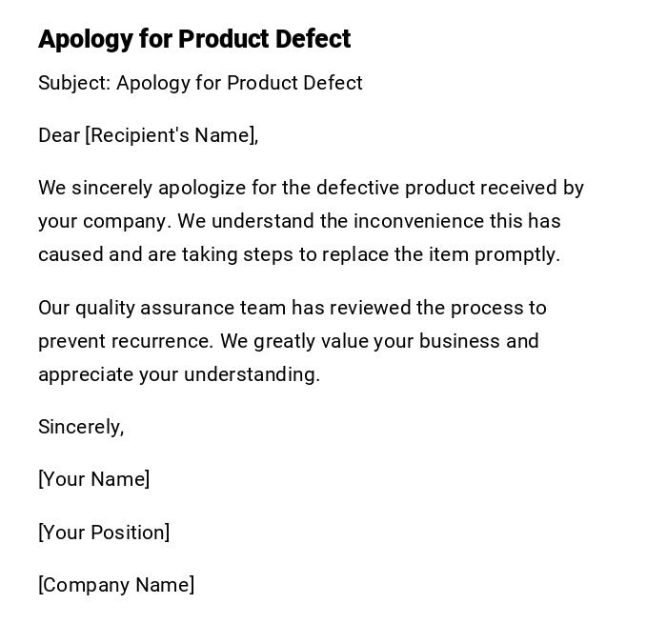The image size is (667, 644).
Task: Click the line beginning 'your company. We understand'
Action: [x=299, y=221]
